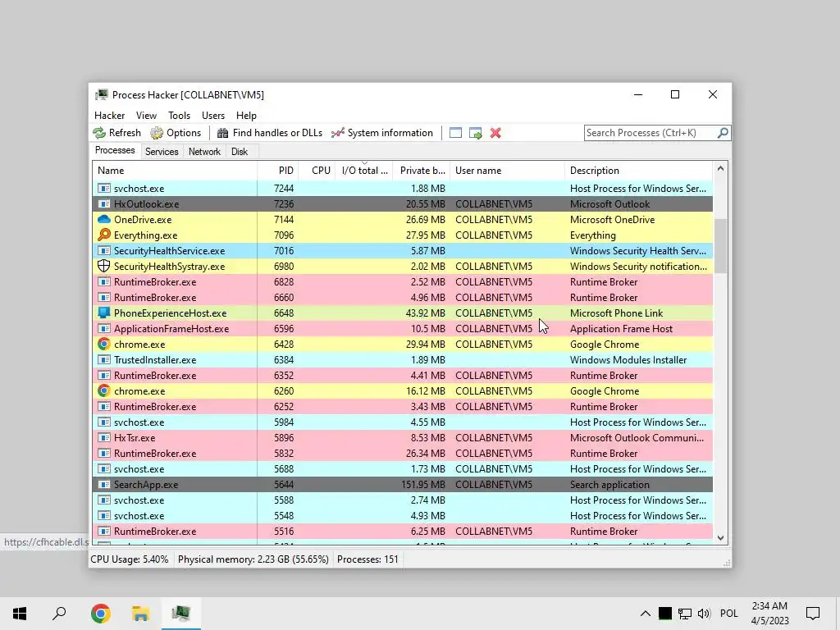Open System information graph button

(382, 133)
